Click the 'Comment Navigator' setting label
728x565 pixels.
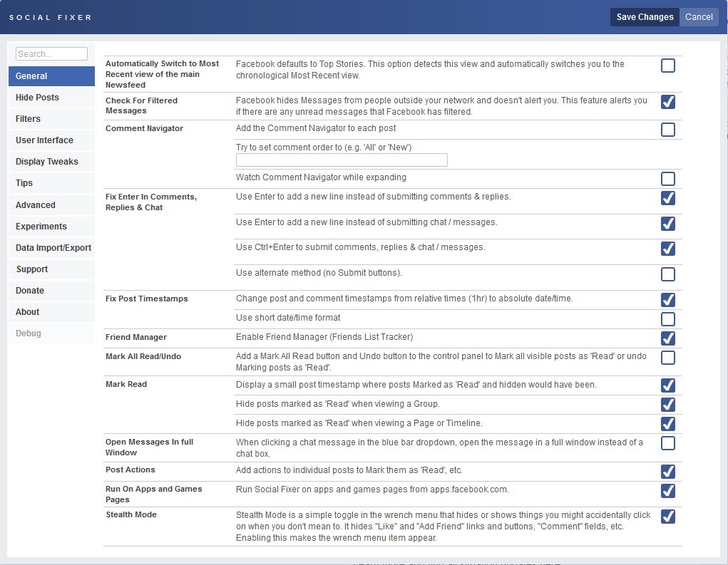click(145, 128)
